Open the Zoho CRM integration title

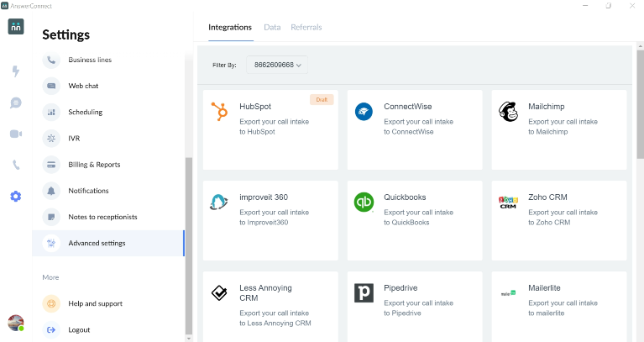(x=547, y=197)
